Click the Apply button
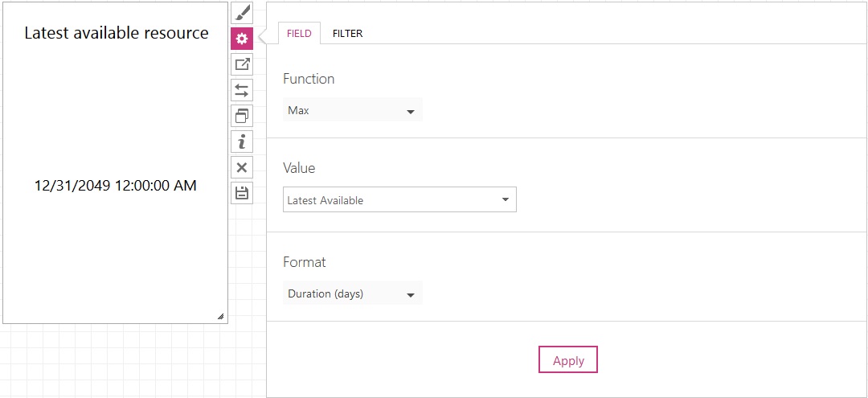 (x=568, y=360)
